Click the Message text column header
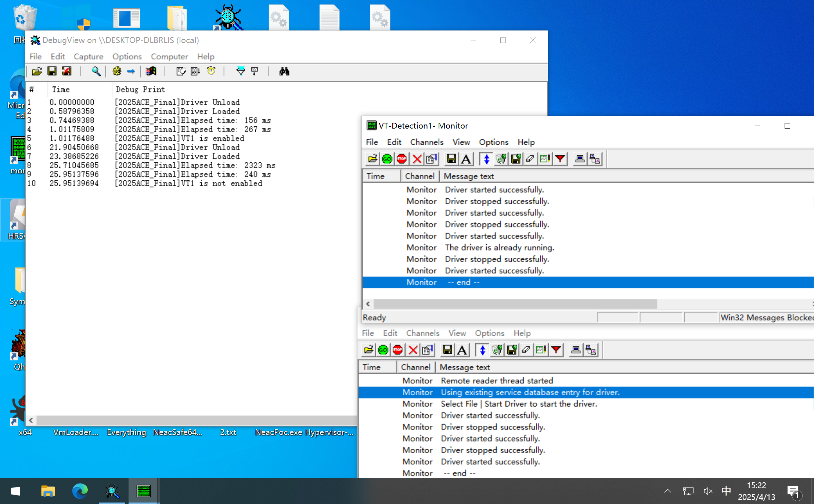 (468, 176)
